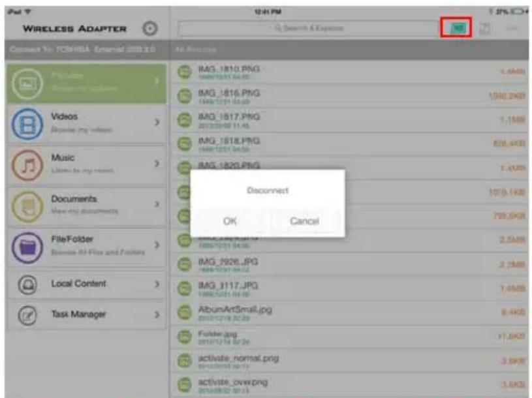Image resolution: width=532 pixels, height=398 pixels.
Task: Select the File/Folder menu label
Action: click(72, 239)
